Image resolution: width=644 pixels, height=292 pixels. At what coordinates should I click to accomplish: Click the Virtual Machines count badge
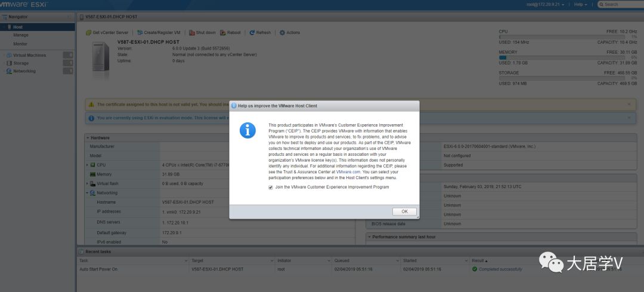[68, 55]
